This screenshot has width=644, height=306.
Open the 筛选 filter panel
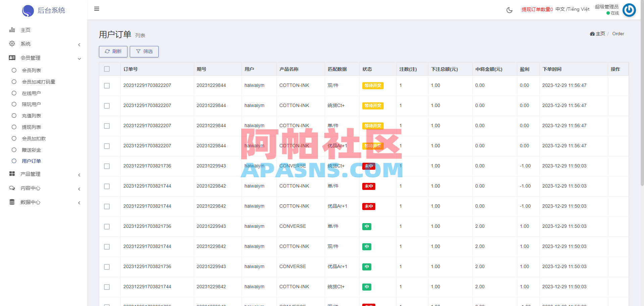point(144,51)
